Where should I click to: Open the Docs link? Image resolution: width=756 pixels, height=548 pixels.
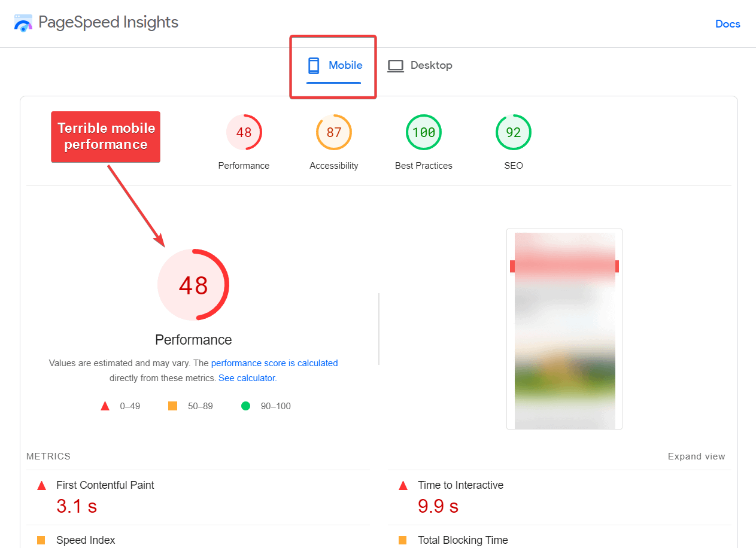tap(727, 24)
